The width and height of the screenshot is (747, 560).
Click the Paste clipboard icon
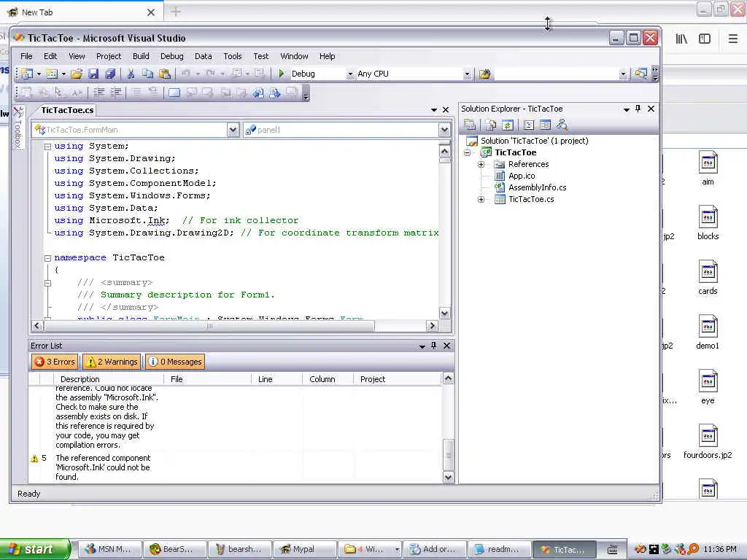tap(164, 74)
